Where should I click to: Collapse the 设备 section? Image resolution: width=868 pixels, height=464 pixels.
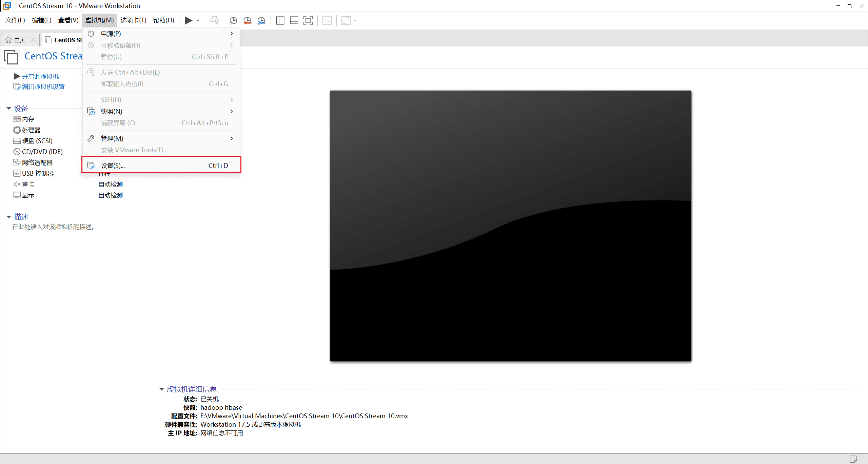click(x=9, y=109)
